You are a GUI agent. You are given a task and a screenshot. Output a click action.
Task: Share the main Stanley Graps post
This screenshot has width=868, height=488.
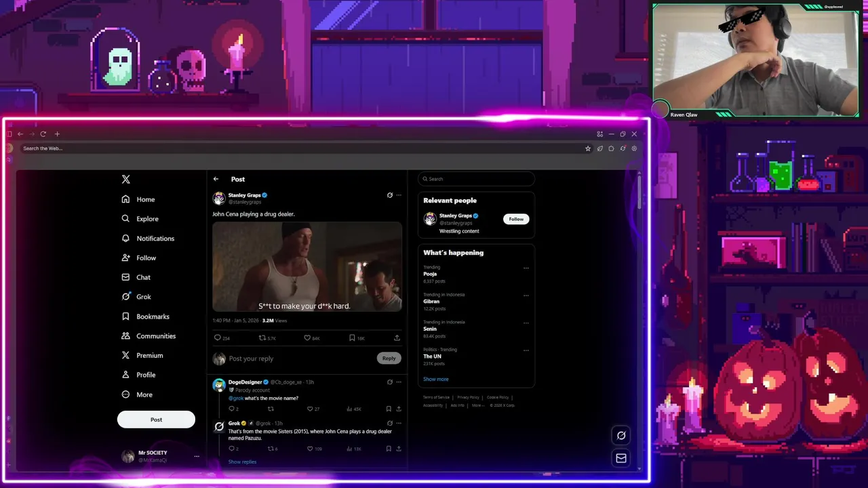(x=397, y=338)
